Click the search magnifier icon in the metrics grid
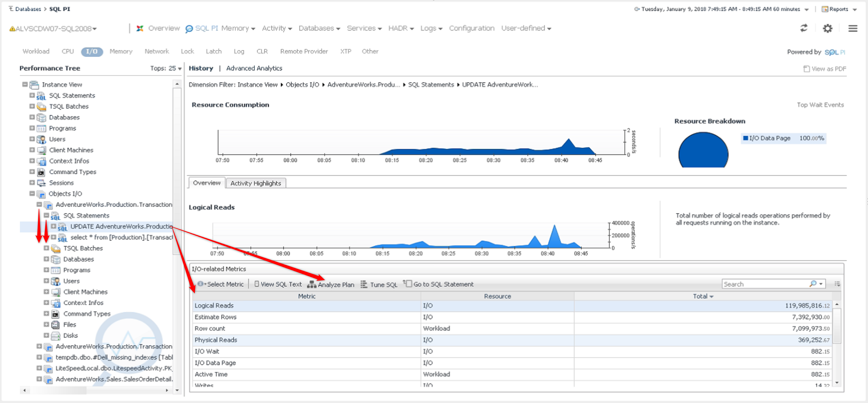The height and width of the screenshot is (403, 868). pyautogui.click(x=813, y=284)
